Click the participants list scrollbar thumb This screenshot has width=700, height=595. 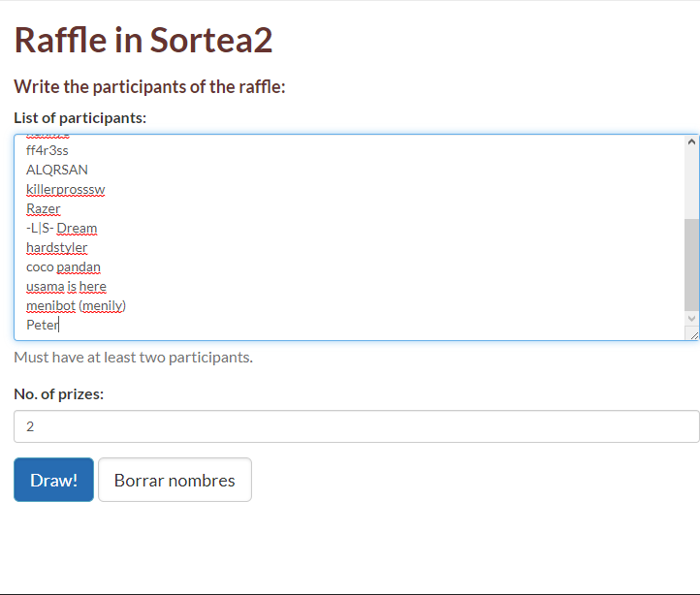coord(691,264)
